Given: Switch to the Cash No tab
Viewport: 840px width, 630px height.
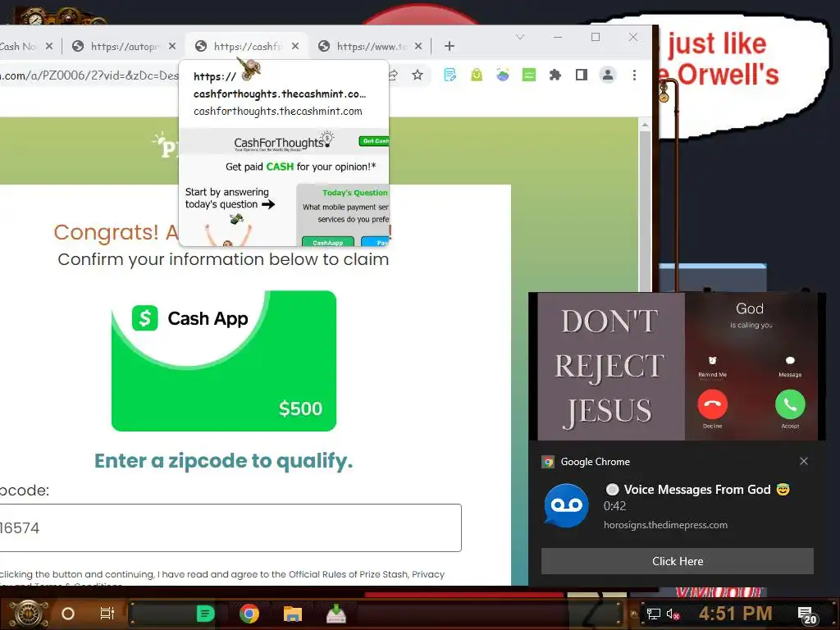Looking at the screenshot, I should click(17, 47).
